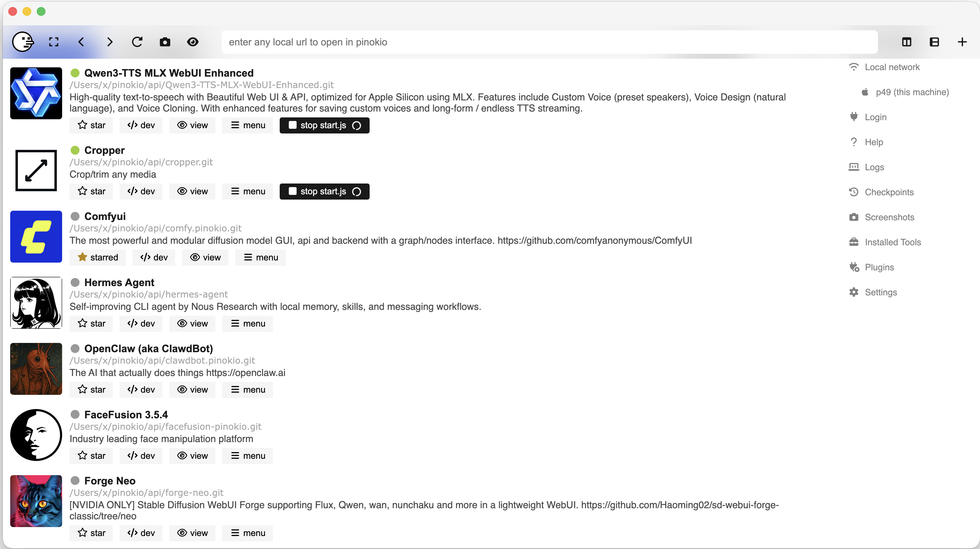Star the Hermes Agent app
The width and height of the screenshot is (980, 549).
(x=91, y=323)
